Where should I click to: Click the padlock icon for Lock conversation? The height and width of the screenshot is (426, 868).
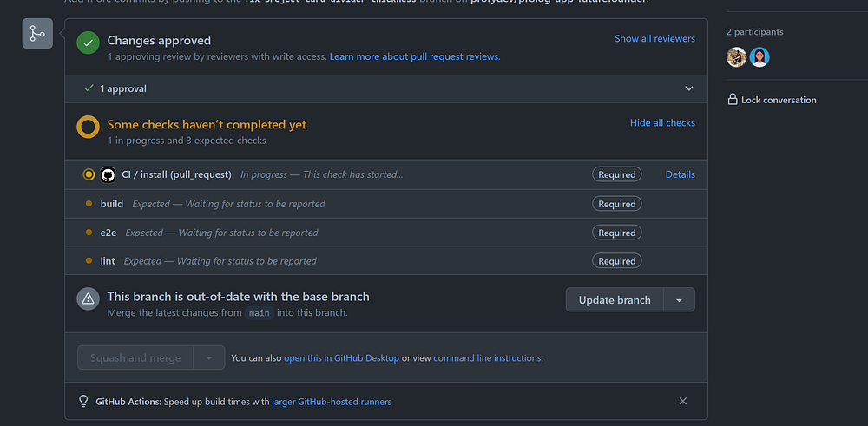click(x=733, y=100)
